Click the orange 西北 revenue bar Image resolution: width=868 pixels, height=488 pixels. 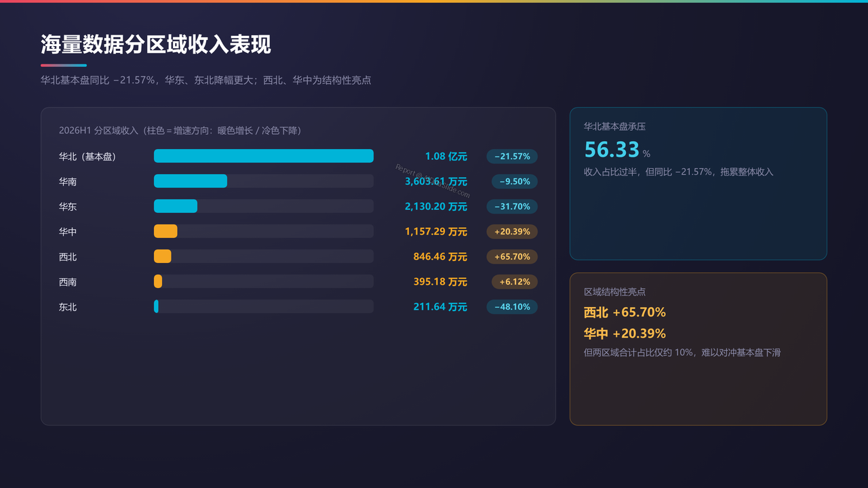163,256
